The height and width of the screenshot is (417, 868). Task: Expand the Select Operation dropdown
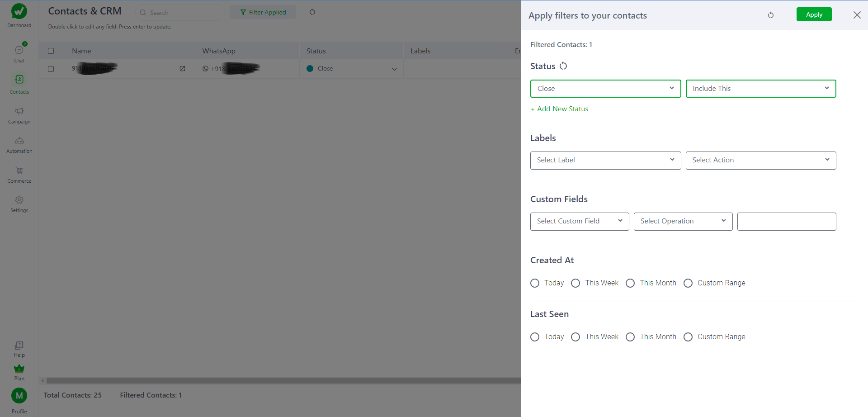coord(683,221)
